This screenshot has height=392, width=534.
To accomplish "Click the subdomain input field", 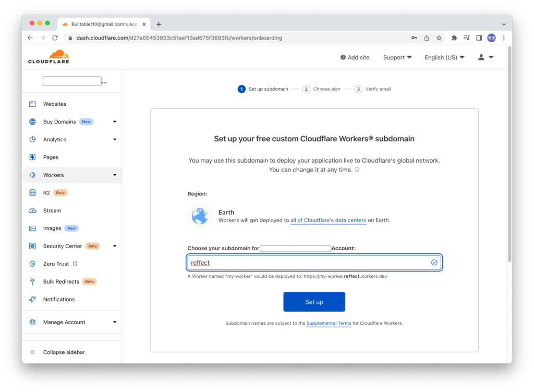I will coord(308,263).
